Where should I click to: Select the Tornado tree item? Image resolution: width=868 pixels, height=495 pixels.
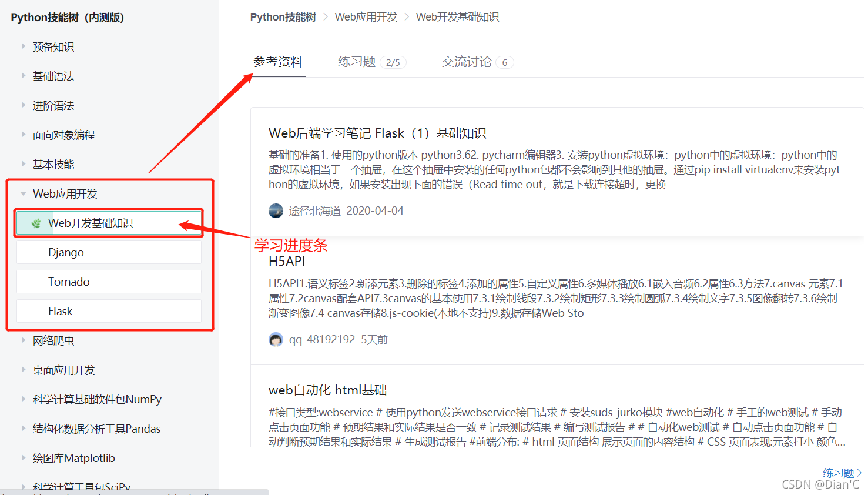pos(109,282)
